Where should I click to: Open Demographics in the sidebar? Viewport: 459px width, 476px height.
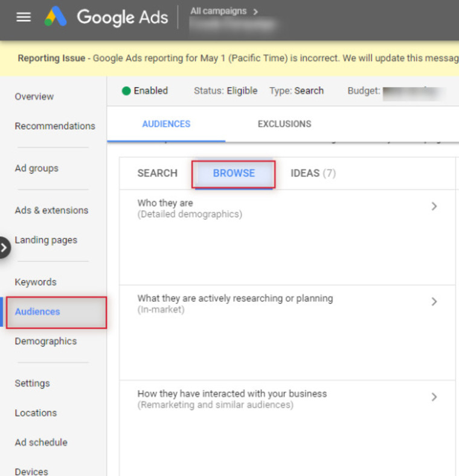pyautogui.click(x=45, y=341)
